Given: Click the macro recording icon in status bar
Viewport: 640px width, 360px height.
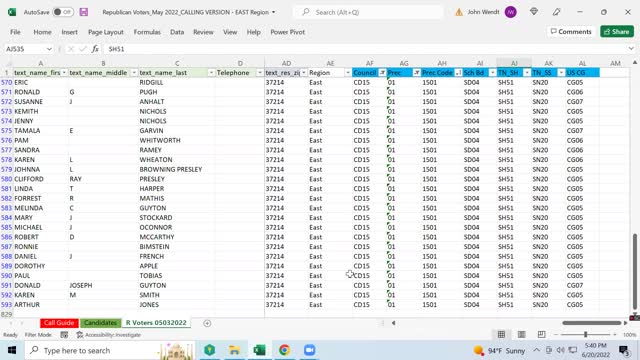Looking at the screenshot, I should pyautogui.click(x=64, y=335).
